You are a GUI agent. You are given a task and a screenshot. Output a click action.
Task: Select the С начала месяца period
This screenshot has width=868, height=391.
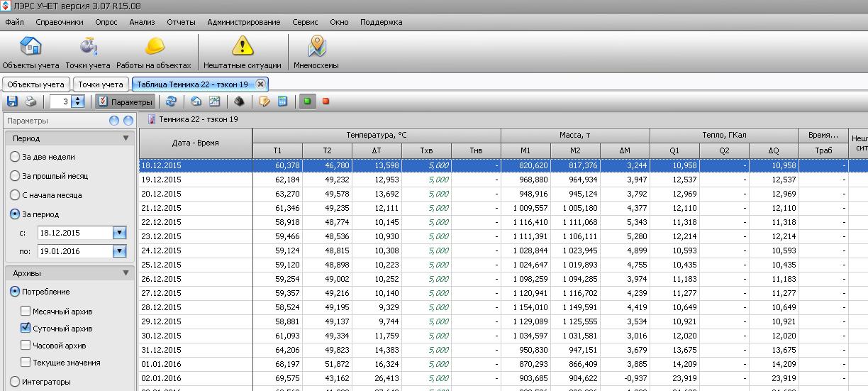click(46, 195)
